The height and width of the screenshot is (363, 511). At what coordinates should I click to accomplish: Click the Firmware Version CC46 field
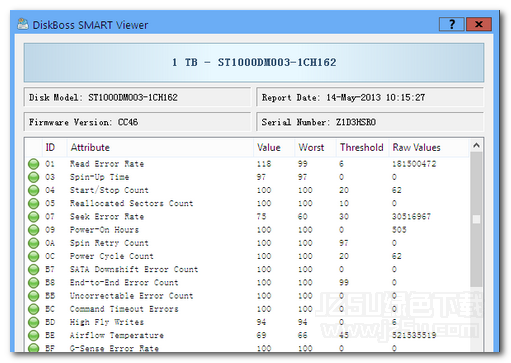point(137,122)
